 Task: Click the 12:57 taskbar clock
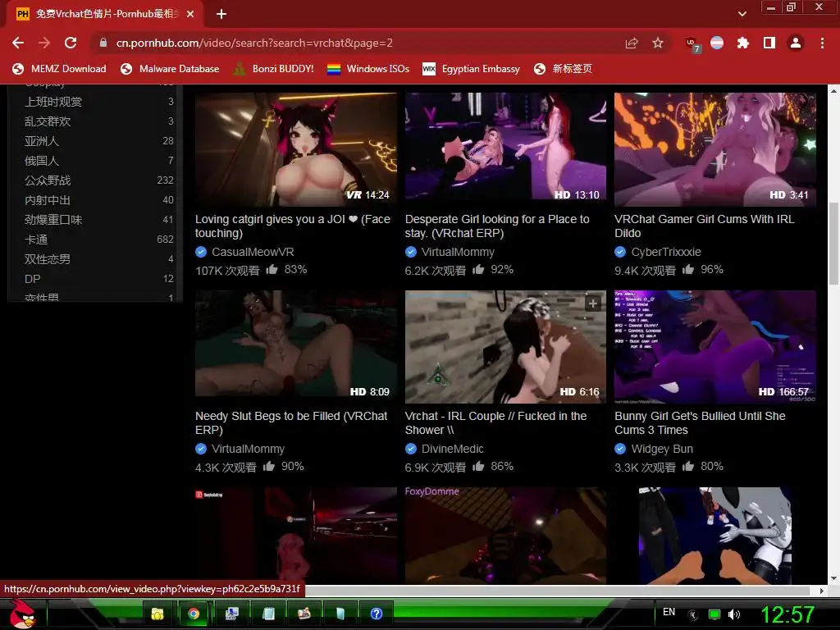coord(787,614)
